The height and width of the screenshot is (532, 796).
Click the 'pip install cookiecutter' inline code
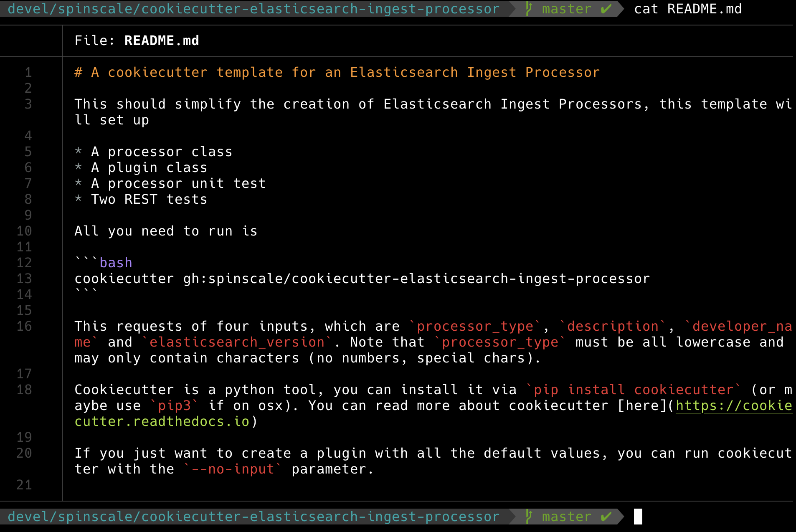[x=634, y=390]
